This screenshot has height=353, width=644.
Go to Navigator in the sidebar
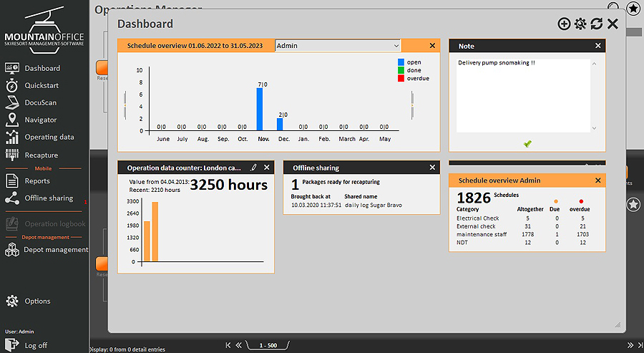pyautogui.click(x=40, y=120)
